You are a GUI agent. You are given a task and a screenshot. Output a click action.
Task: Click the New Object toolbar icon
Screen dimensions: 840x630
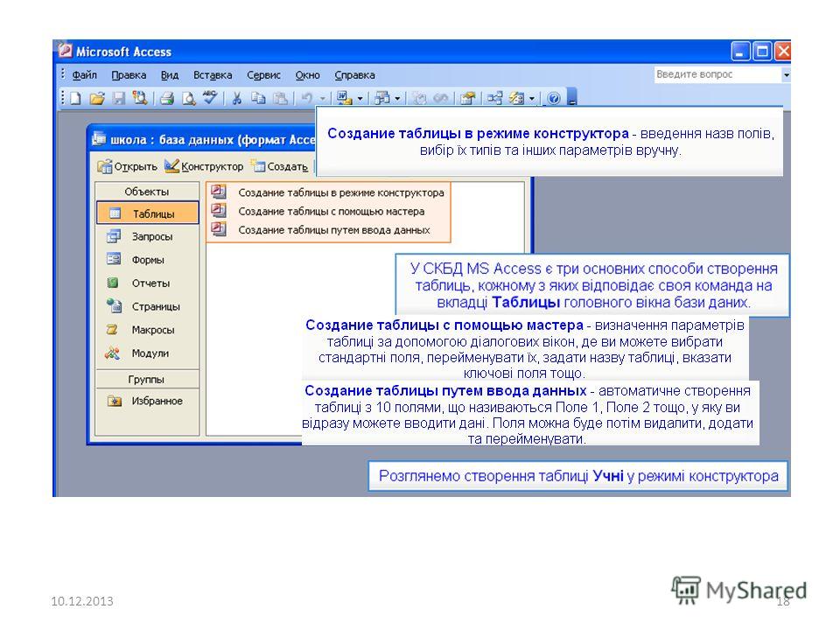pyautogui.click(x=516, y=98)
